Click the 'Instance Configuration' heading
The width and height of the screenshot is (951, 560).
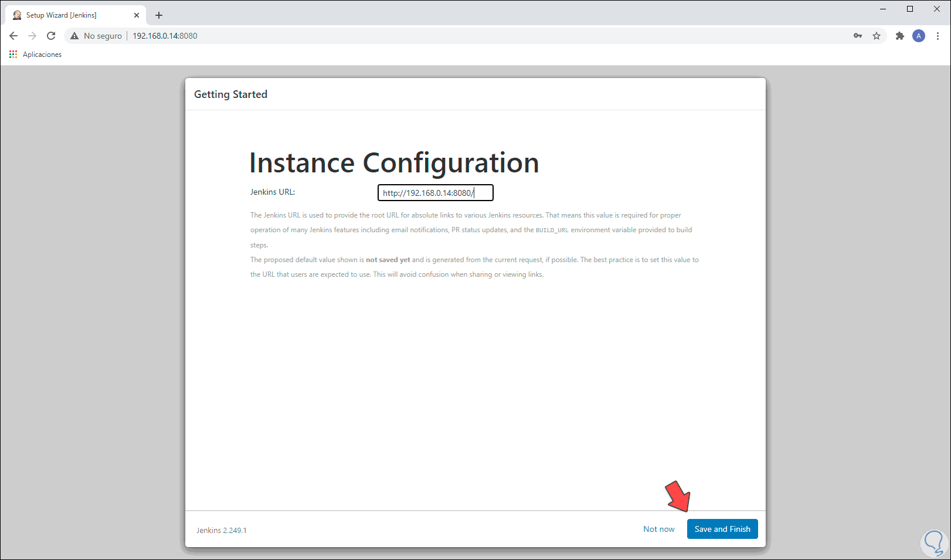point(394,163)
